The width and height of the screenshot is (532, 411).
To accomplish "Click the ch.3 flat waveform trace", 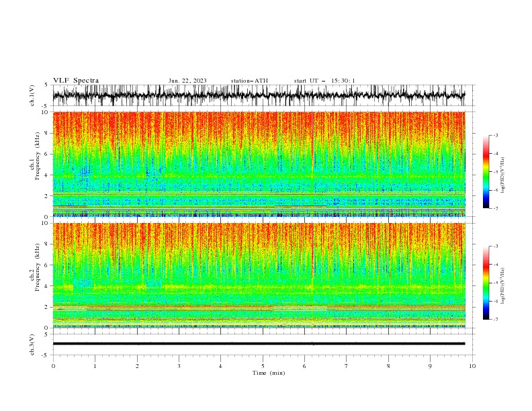I will 259,344.
